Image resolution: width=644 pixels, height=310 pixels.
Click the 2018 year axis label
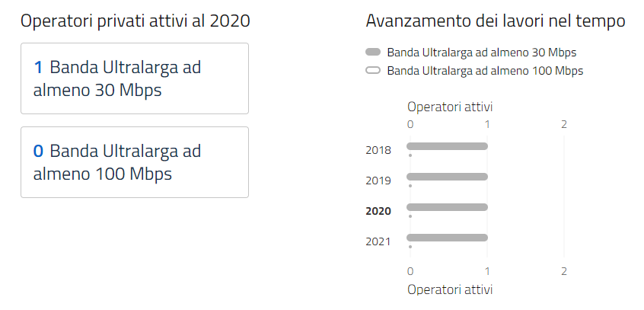tap(378, 150)
